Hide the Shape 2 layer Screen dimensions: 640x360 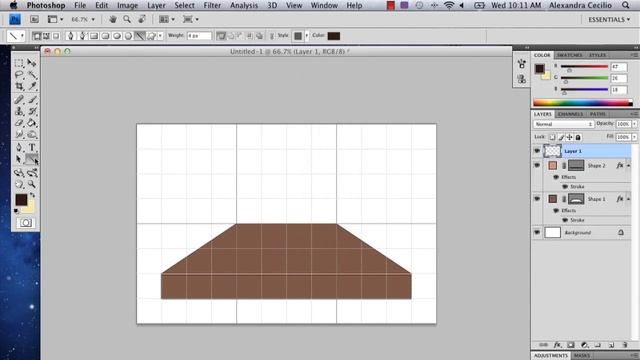(537, 165)
